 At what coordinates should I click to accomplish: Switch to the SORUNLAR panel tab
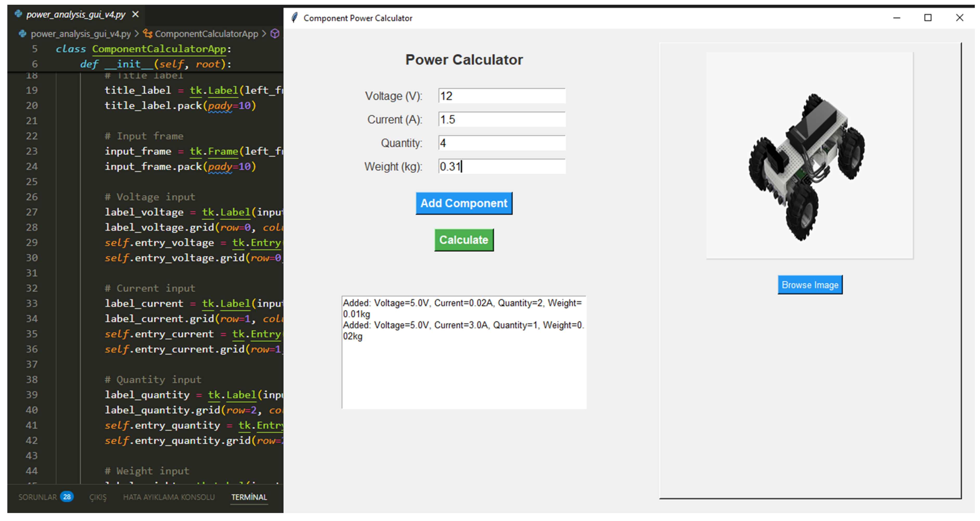click(x=38, y=497)
